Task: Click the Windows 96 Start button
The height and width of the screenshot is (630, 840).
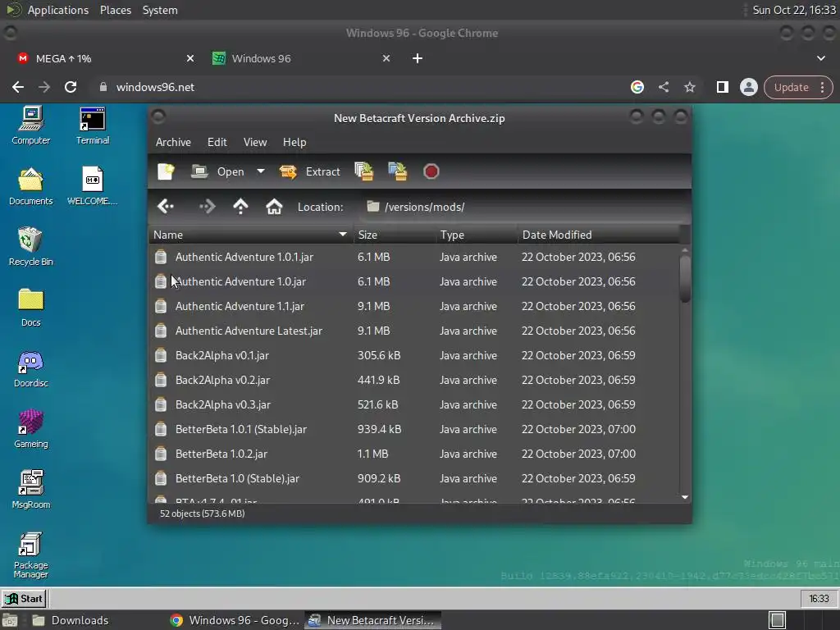Action: pos(24,598)
